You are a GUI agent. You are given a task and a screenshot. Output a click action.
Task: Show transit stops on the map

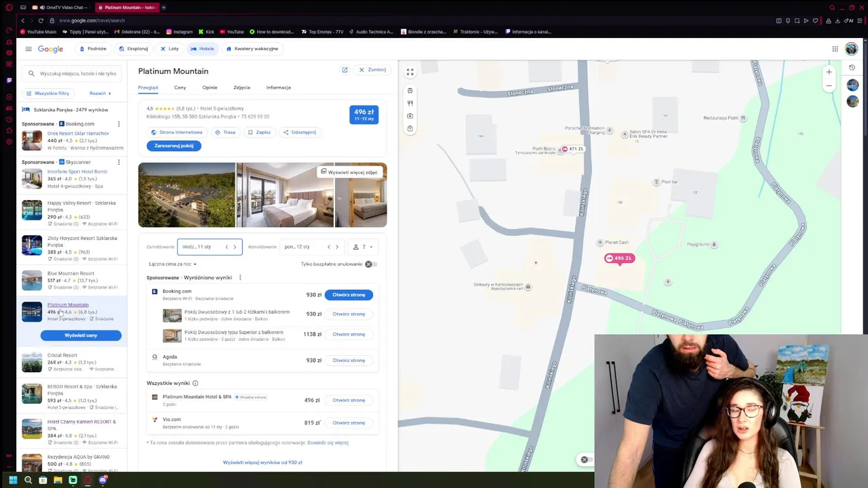pyautogui.click(x=410, y=90)
